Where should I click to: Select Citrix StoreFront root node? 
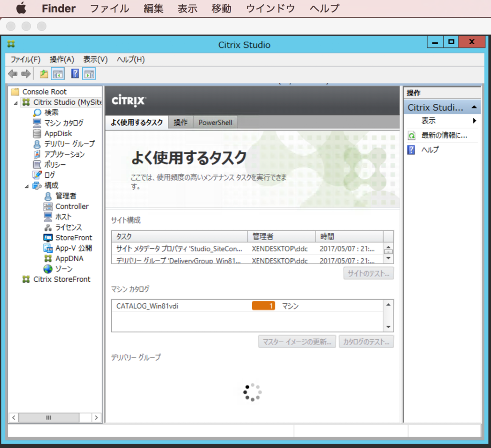point(62,279)
